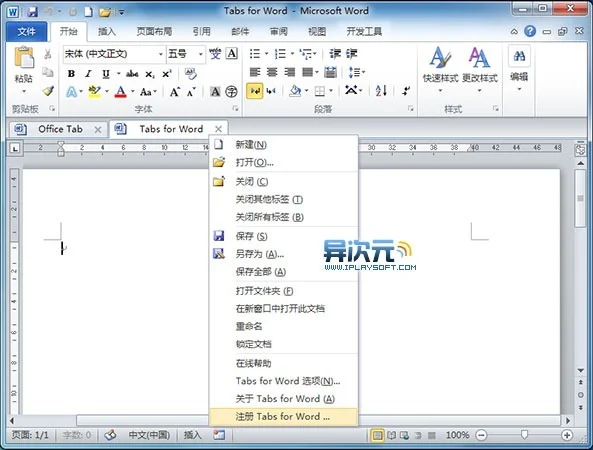Click the vertical scrollbar thumb

coord(580,199)
